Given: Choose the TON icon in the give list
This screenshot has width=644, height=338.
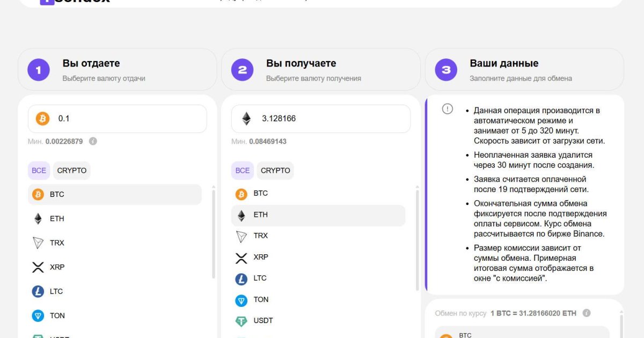Looking at the screenshot, I should 38,315.
